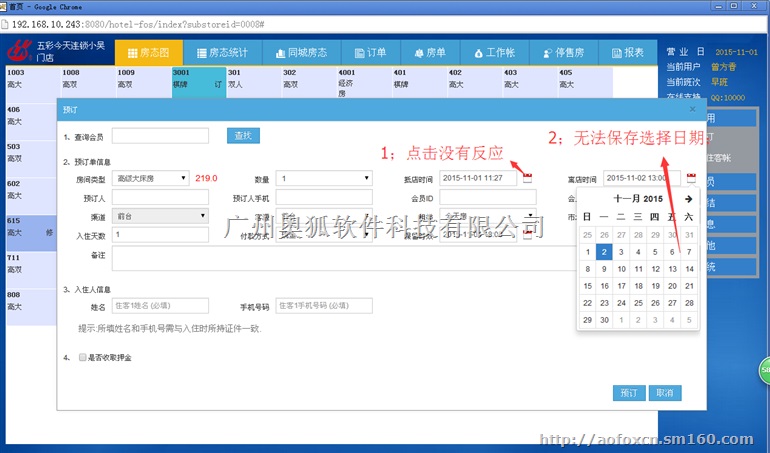
Task: Switch to the 房单 tab
Action: click(430, 53)
